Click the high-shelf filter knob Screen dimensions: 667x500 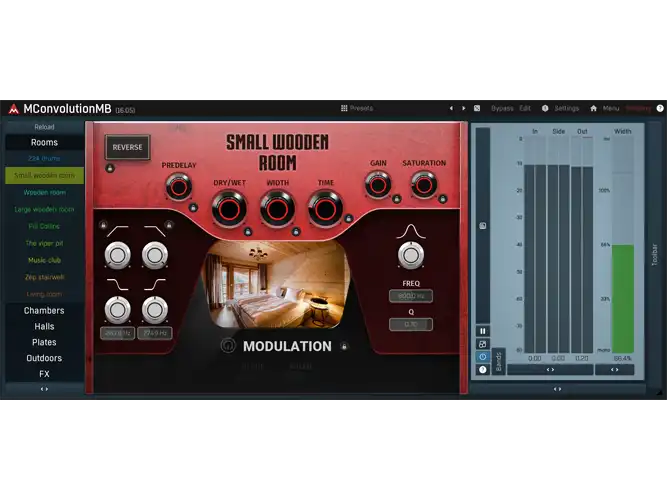[155, 310]
